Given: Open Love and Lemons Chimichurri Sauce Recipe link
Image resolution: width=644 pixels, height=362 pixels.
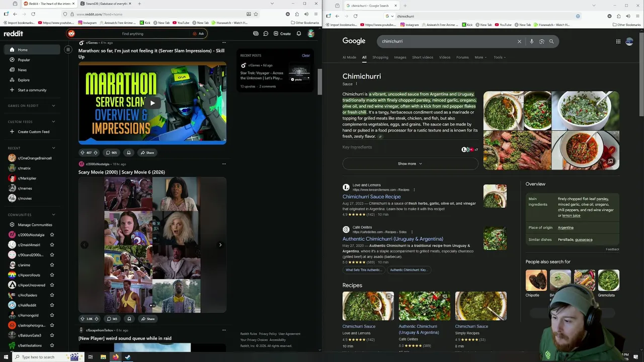Looking at the screenshot, I should pyautogui.click(x=371, y=197).
